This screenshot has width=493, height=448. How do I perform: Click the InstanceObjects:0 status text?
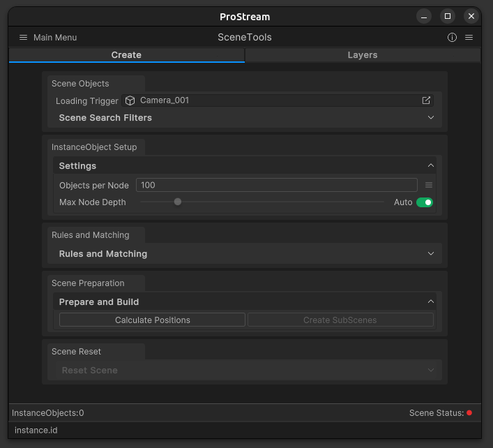[48, 413]
